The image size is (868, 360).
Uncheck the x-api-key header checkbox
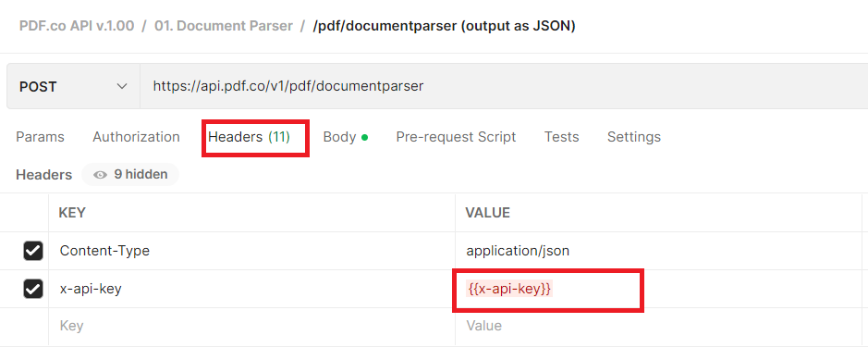pyautogui.click(x=32, y=289)
